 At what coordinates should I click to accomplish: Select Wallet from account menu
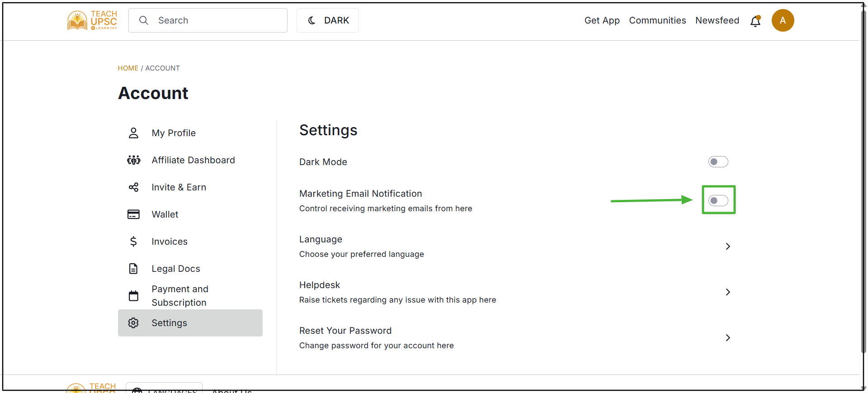click(x=190, y=214)
